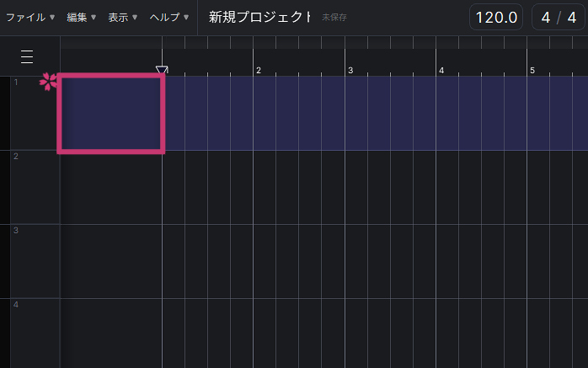
Task: Click the 未保存 unsaved status label
Action: pyautogui.click(x=334, y=18)
